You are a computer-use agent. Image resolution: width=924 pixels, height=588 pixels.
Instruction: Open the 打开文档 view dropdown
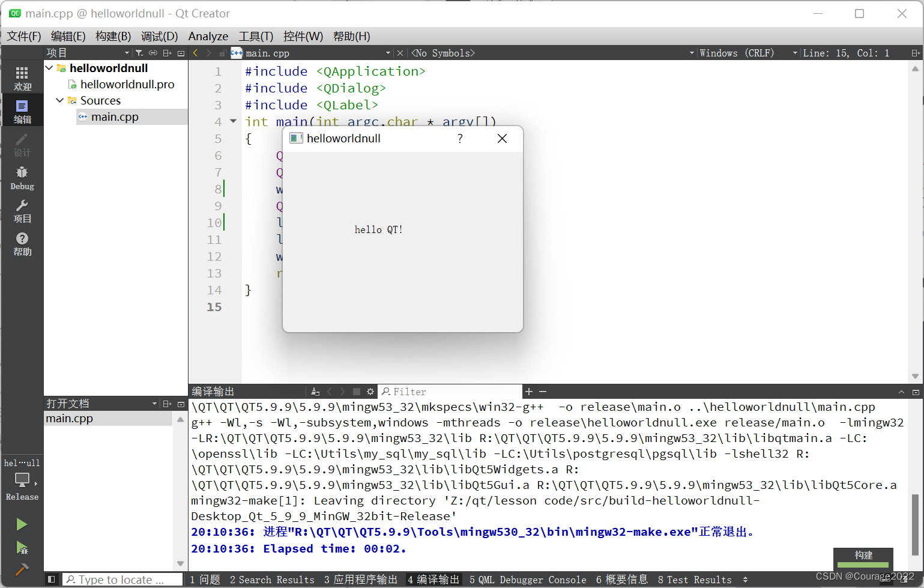tap(154, 404)
